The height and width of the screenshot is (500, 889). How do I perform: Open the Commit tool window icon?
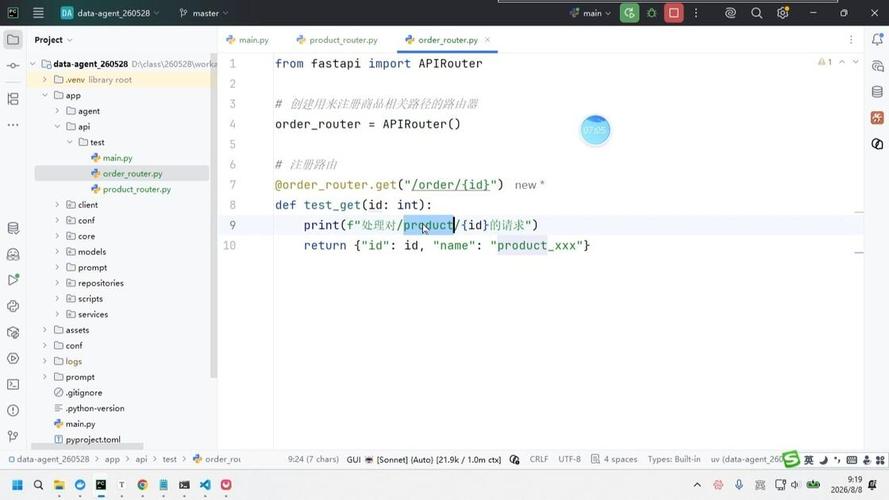(13, 66)
